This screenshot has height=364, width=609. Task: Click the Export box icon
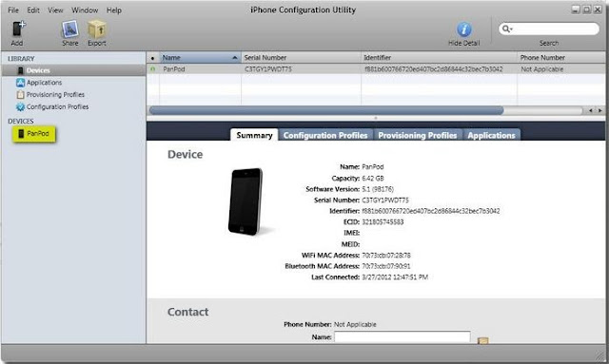pos(97,29)
